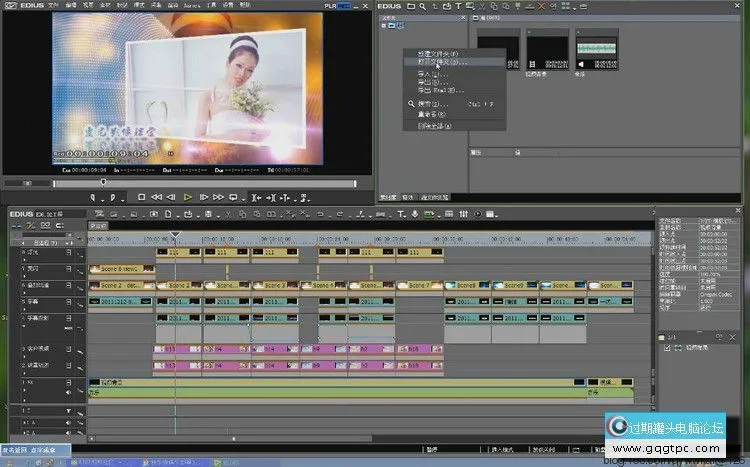Open dropdown arrow beside the loop playback button
This screenshot has width=750, height=467.
(x=243, y=197)
